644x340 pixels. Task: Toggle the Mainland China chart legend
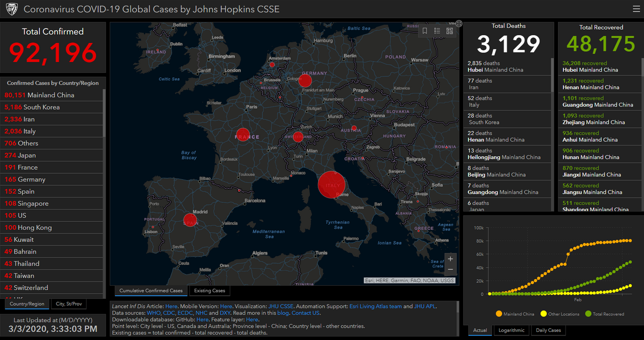click(x=515, y=314)
